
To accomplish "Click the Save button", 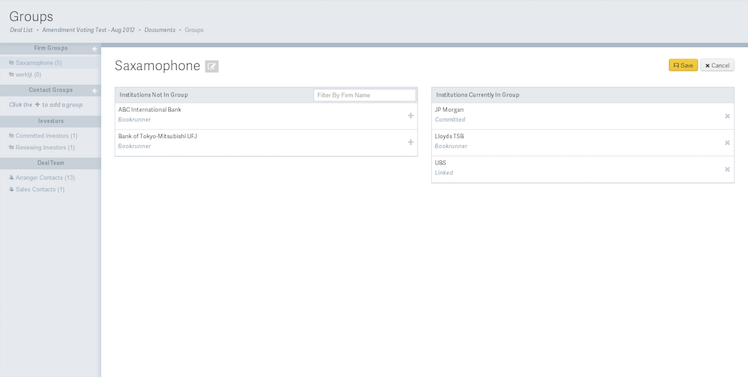I will [x=683, y=65].
